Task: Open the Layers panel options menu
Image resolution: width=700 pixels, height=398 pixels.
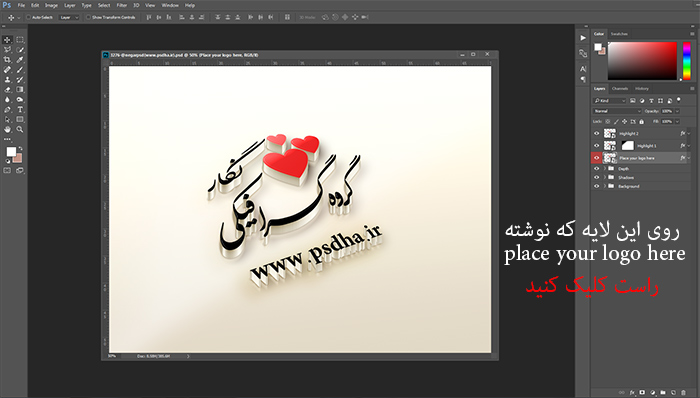Action: point(692,89)
